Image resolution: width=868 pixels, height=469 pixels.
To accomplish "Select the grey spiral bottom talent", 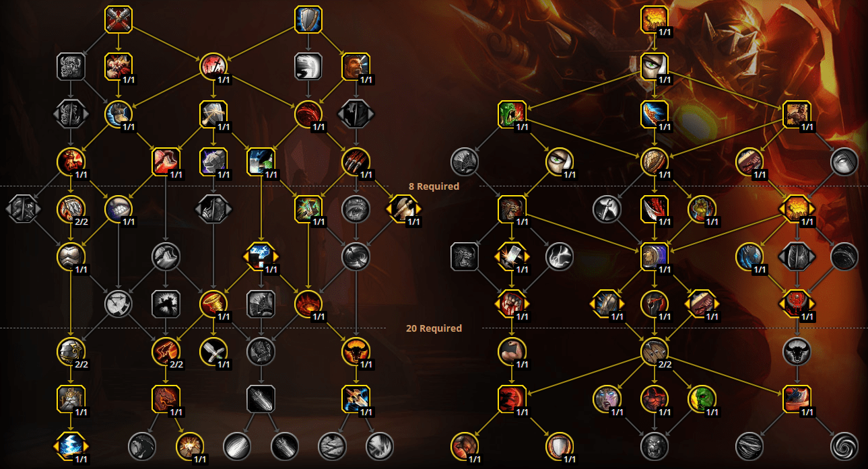I will (x=844, y=446).
